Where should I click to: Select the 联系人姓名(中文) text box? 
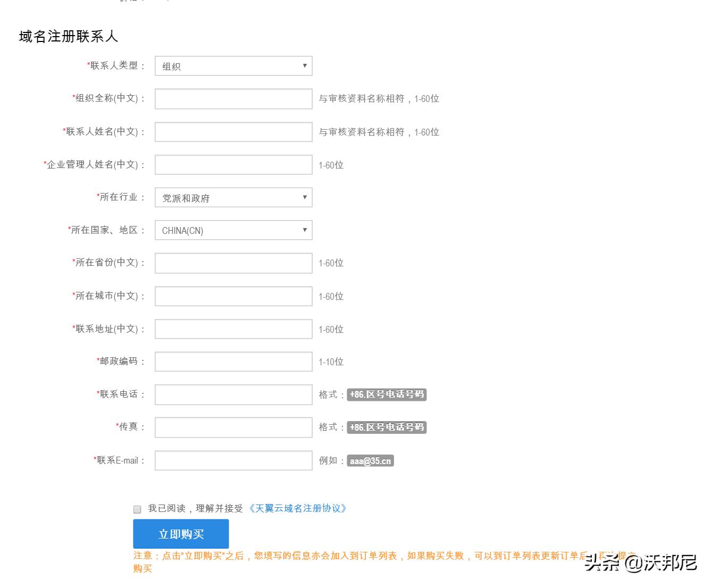coord(233,131)
